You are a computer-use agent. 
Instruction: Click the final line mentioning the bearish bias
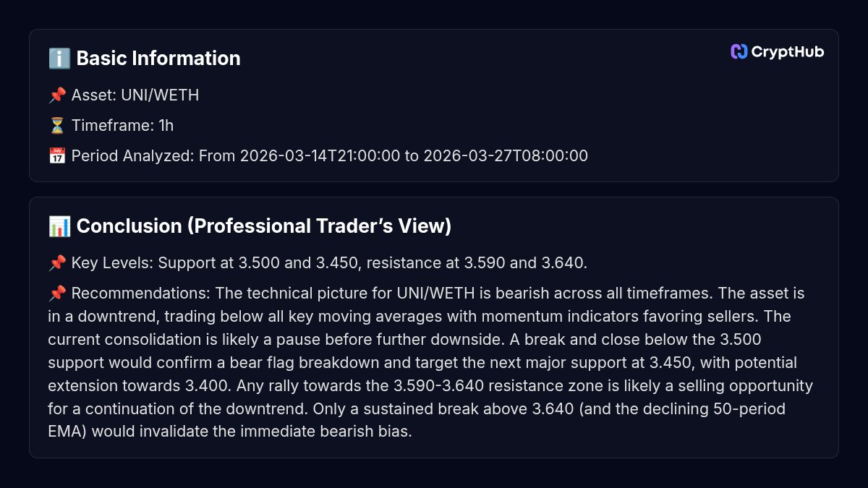pyautogui.click(x=230, y=432)
